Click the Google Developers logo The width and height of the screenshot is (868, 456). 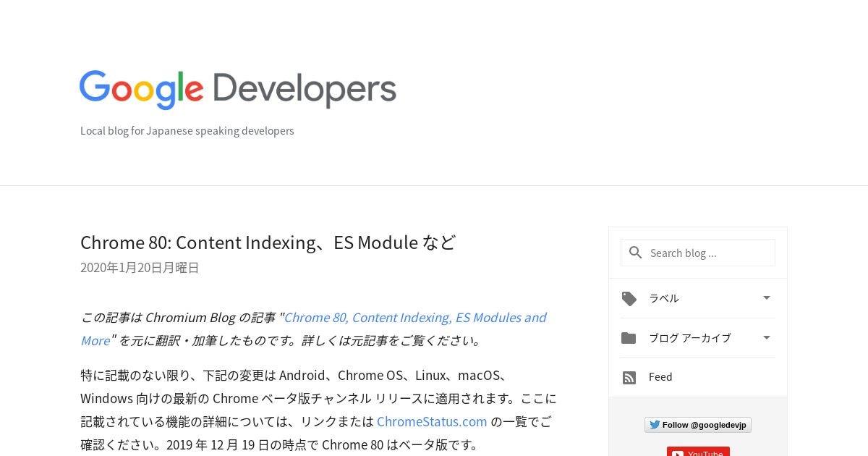(x=238, y=90)
